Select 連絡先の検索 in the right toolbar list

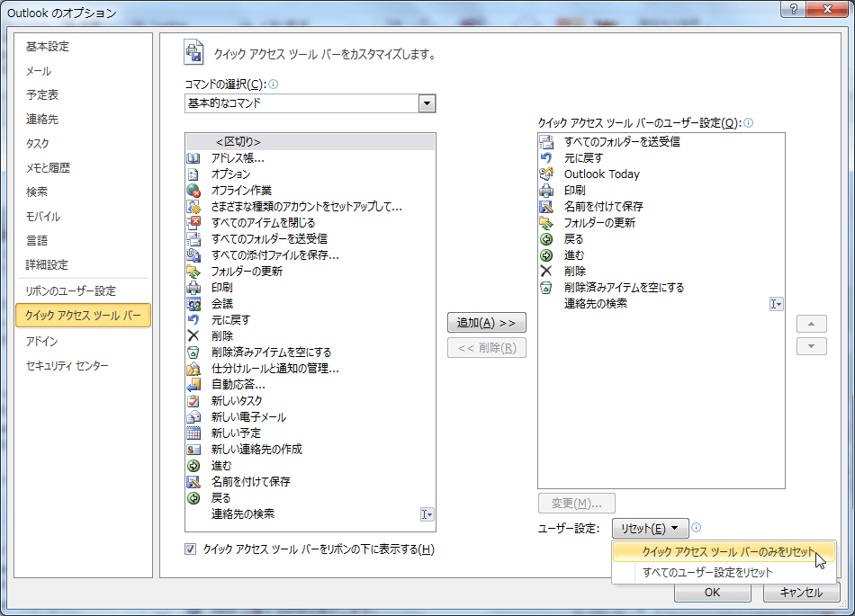coord(661,303)
